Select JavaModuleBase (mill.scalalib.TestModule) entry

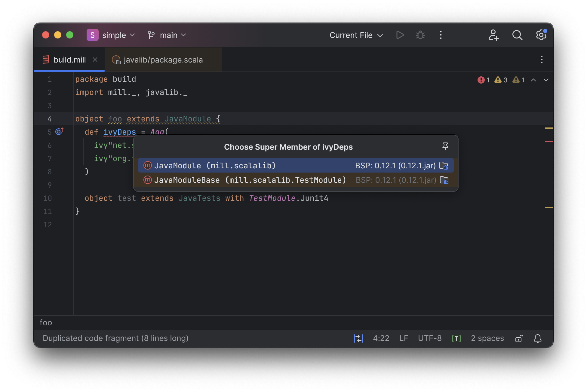pos(296,180)
